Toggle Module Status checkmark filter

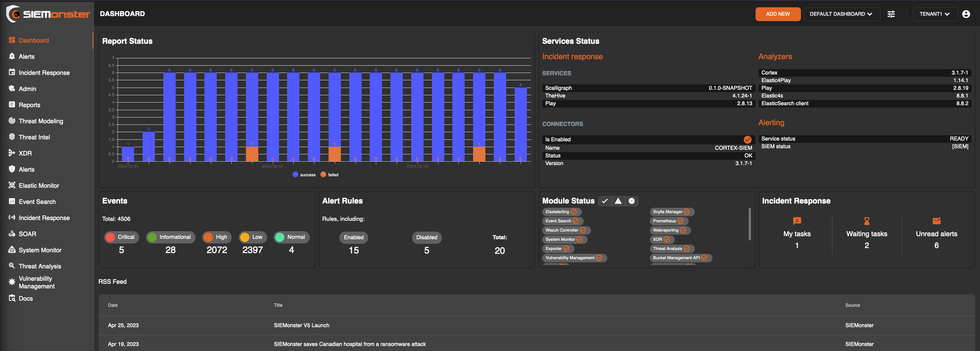[605, 201]
